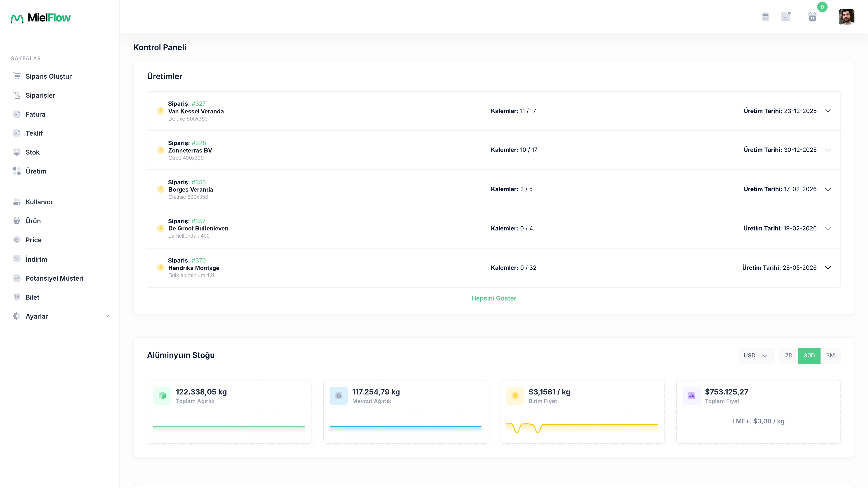Open order link #328
Viewport: 868px width, 488px height.
[198, 143]
